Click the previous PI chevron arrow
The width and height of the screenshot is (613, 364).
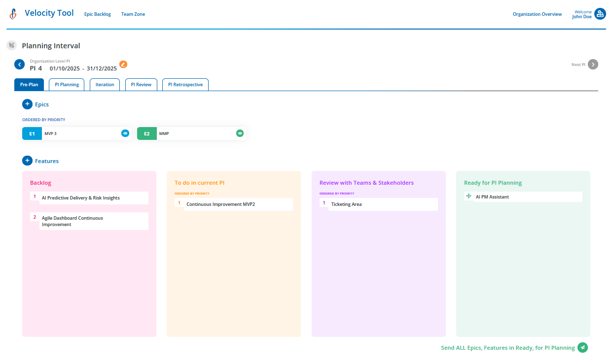19,64
